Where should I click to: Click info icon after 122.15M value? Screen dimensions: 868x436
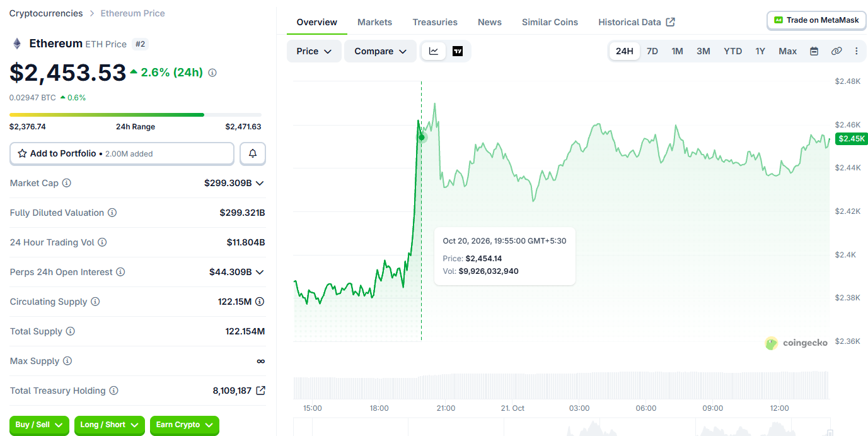[x=260, y=302]
